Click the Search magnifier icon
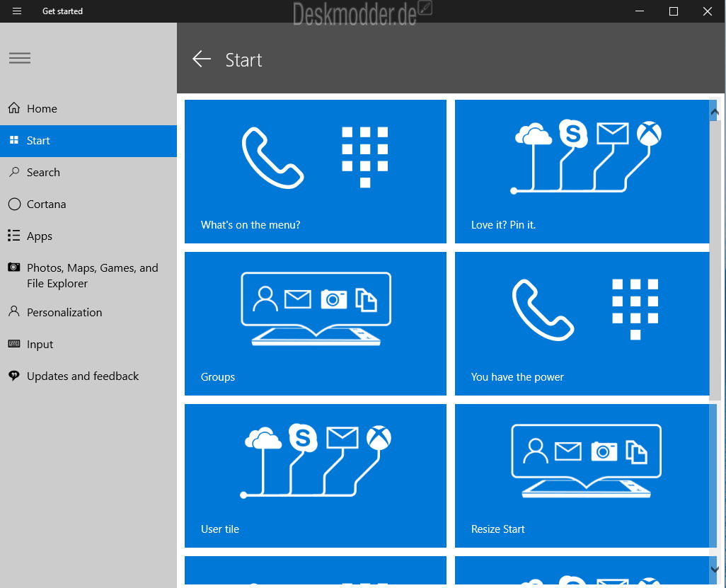Screen dimensions: 726x588 click(14, 172)
